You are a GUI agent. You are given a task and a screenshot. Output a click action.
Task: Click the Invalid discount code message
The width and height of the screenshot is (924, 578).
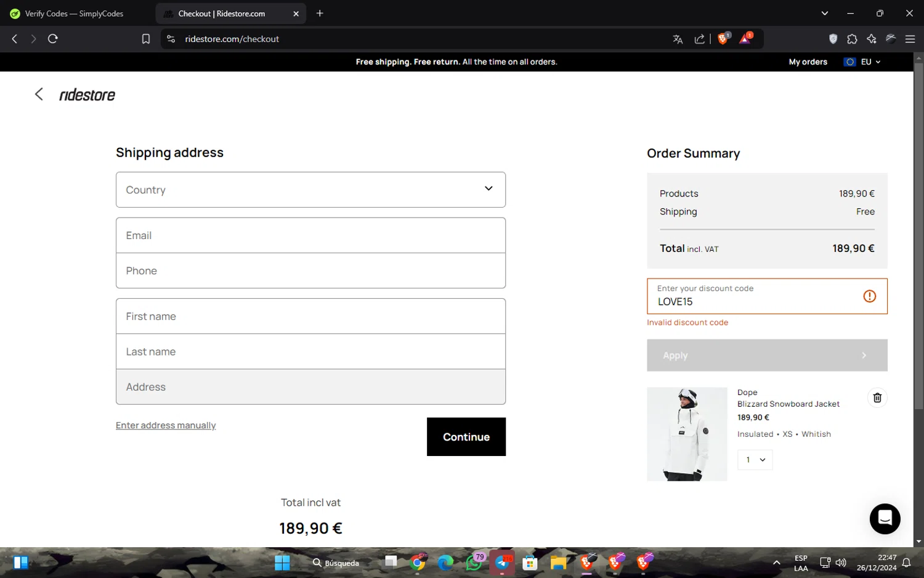tap(687, 322)
